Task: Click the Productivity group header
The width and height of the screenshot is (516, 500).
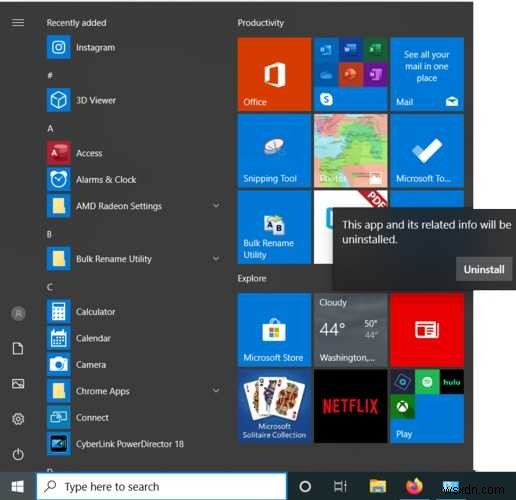Action: click(260, 23)
